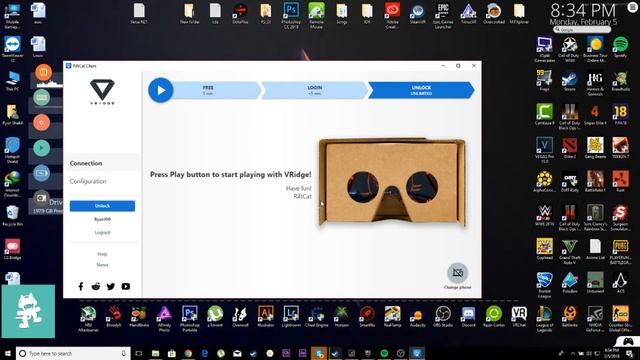Open the Audacity desktop shortcut
This screenshot has height=360, width=640.
tap(418, 317)
